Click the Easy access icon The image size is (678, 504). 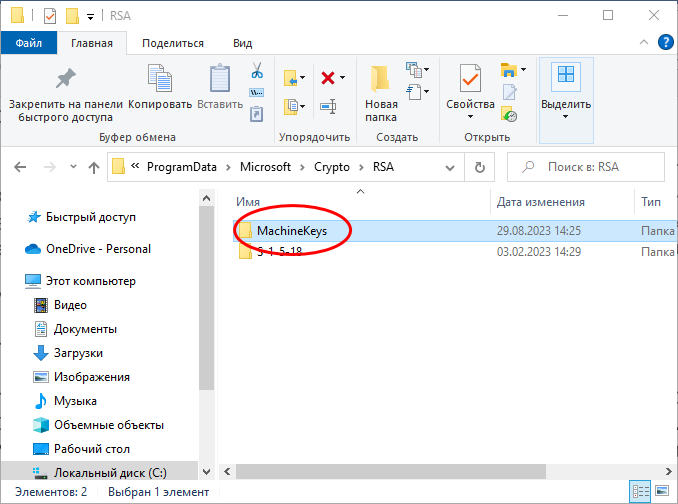click(x=414, y=92)
